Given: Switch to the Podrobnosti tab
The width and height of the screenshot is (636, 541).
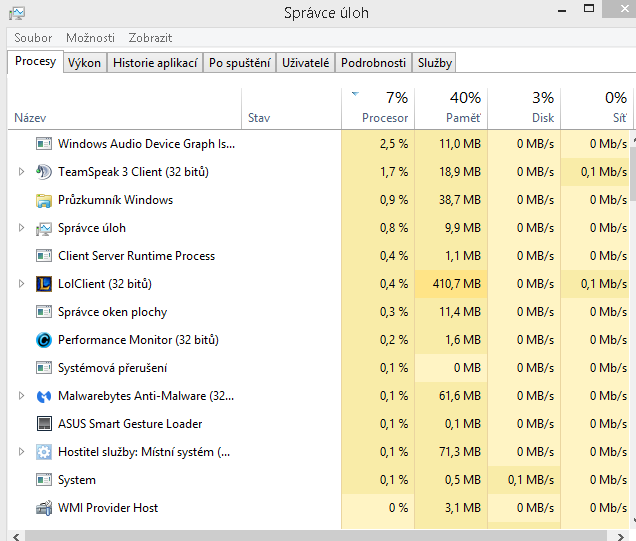Looking at the screenshot, I should pyautogui.click(x=372, y=63).
